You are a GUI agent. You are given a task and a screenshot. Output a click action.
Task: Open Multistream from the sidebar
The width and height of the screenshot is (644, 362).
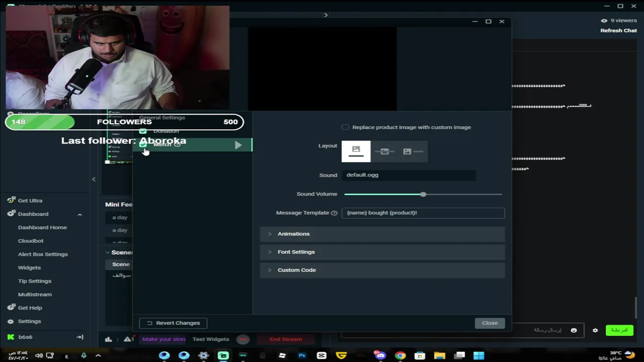[x=35, y=294]
